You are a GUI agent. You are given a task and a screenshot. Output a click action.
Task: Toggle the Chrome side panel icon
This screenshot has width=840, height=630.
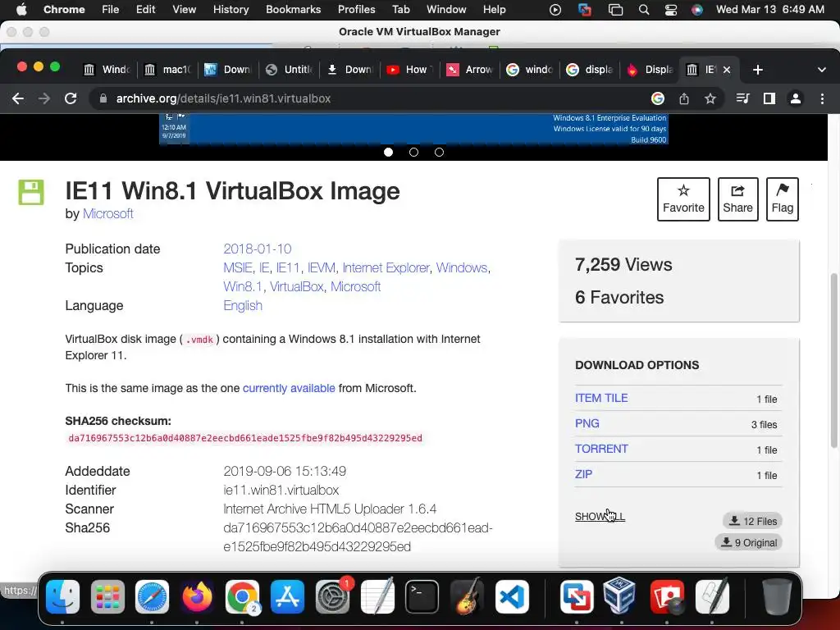(769, 98)
